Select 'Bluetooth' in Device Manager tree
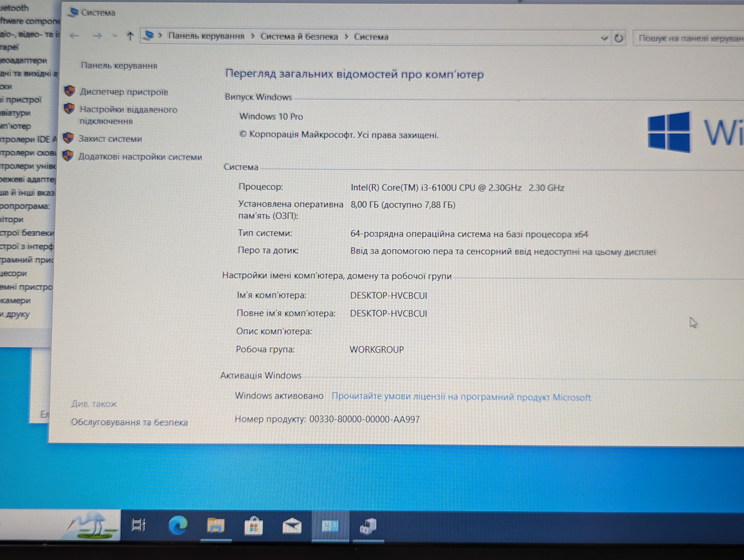Image resolution: width=744 pixels, height=560 pixels. coord(14,8)
